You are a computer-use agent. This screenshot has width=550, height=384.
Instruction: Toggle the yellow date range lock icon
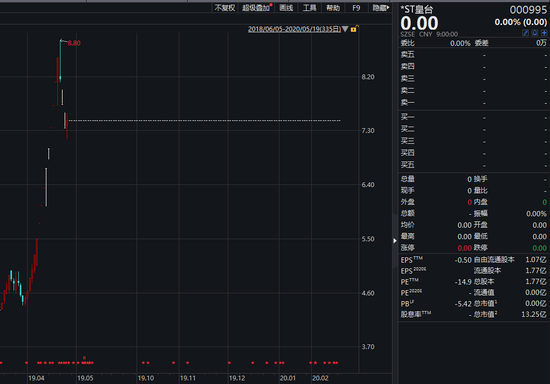pos(354,29)
